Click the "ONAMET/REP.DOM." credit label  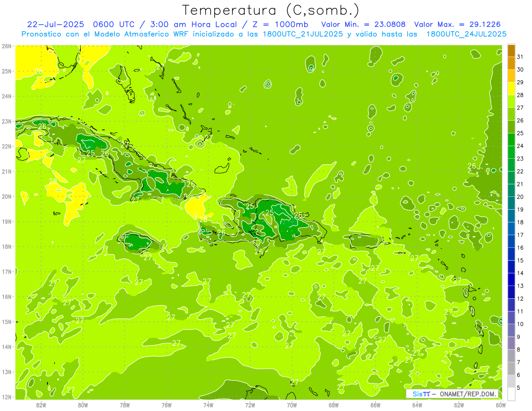click(x=467, y=394)
